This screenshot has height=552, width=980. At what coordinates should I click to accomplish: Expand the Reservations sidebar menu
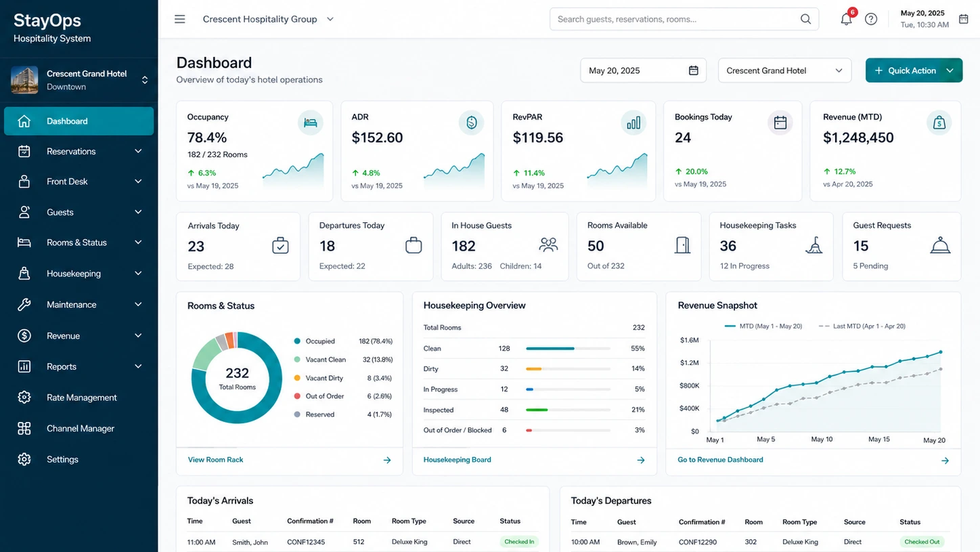79,151
